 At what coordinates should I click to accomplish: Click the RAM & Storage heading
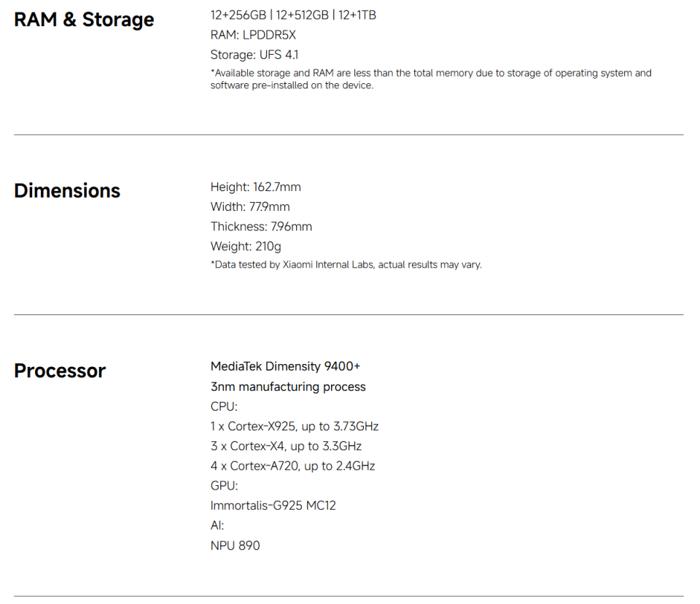pos(84,20)
